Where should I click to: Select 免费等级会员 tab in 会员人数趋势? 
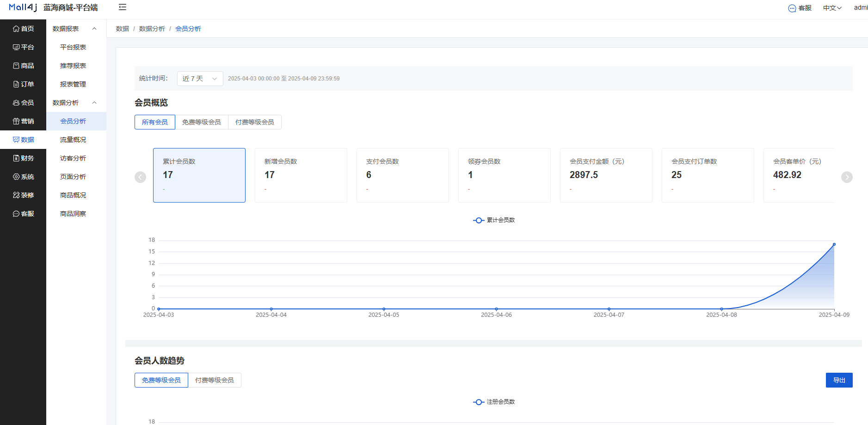pos(161,380)
